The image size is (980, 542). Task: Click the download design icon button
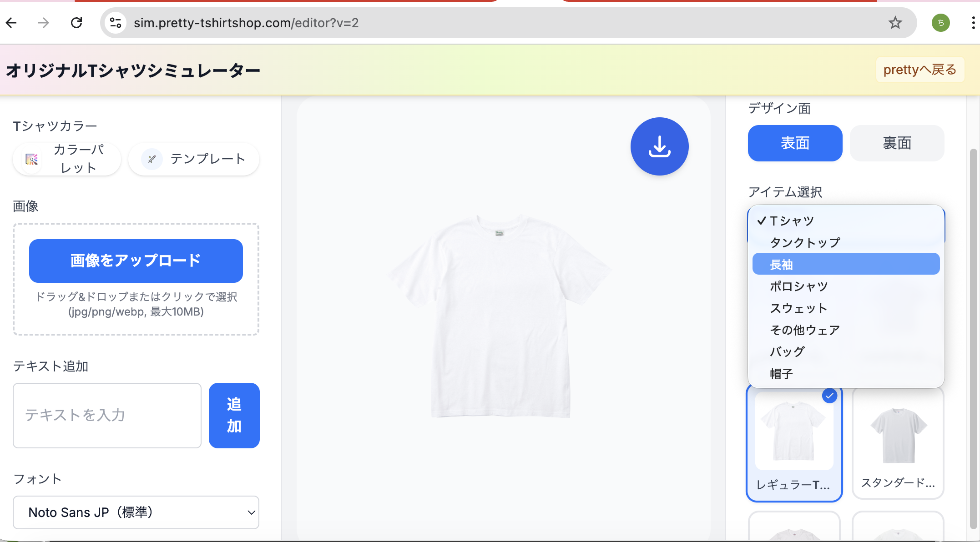pos(659,146)
